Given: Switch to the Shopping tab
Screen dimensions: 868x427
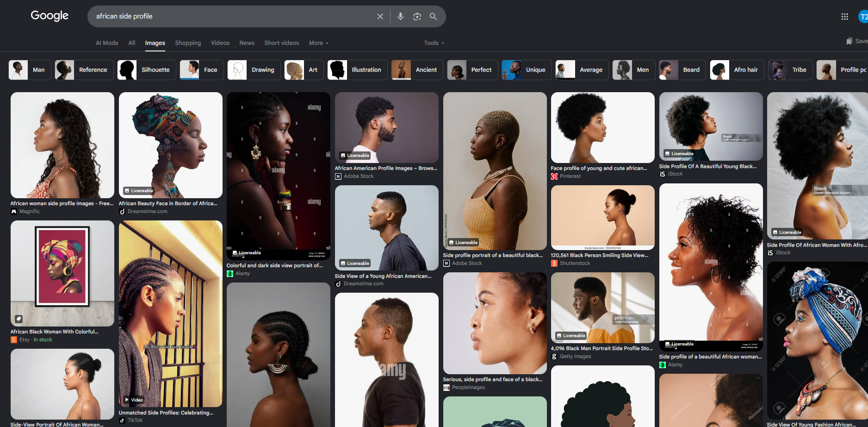Looking at the screenshot, I should point(188,43).
